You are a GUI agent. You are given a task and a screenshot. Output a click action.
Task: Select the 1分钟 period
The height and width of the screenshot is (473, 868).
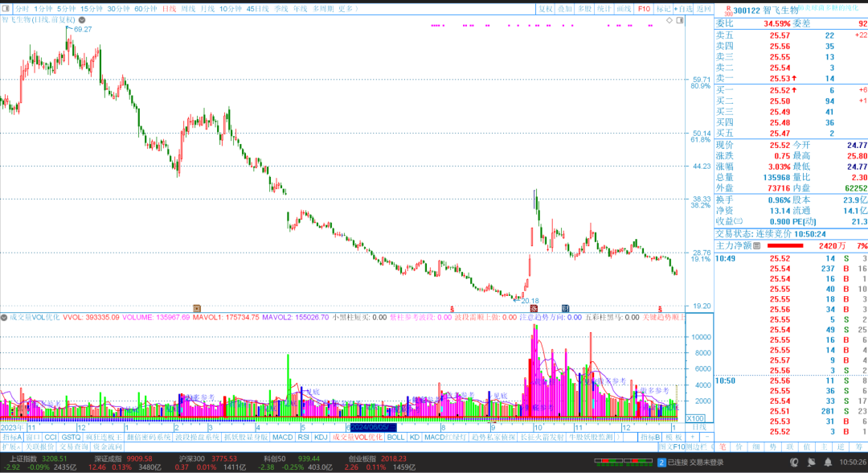(43, 9)
